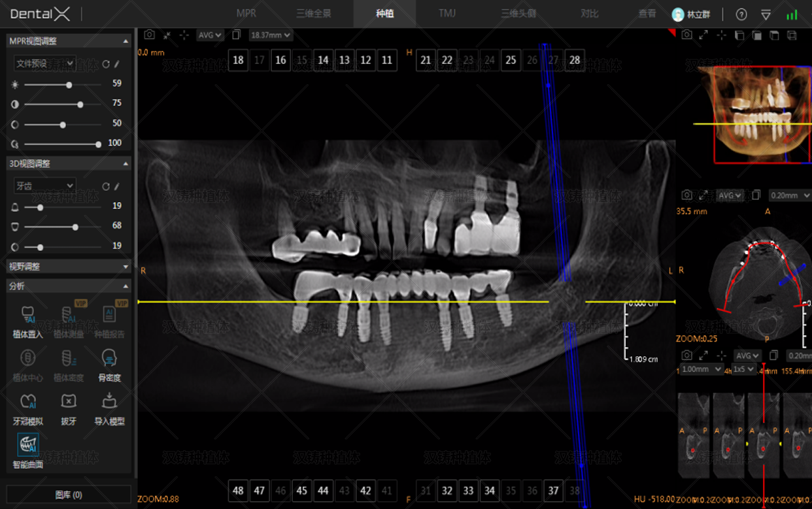Edit the MPR preset with pencil icon
This screenshot has width=812, height=509.
[117, 64]
